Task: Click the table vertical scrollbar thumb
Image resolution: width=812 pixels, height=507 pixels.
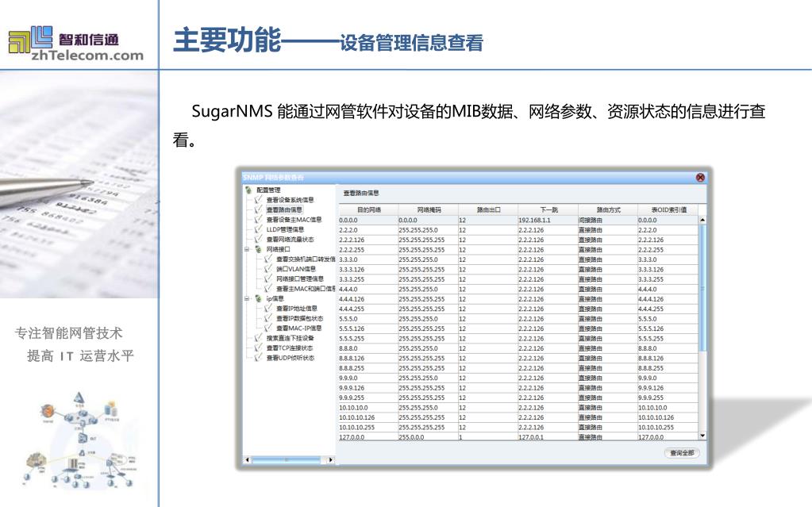Action: pos(702,287)
